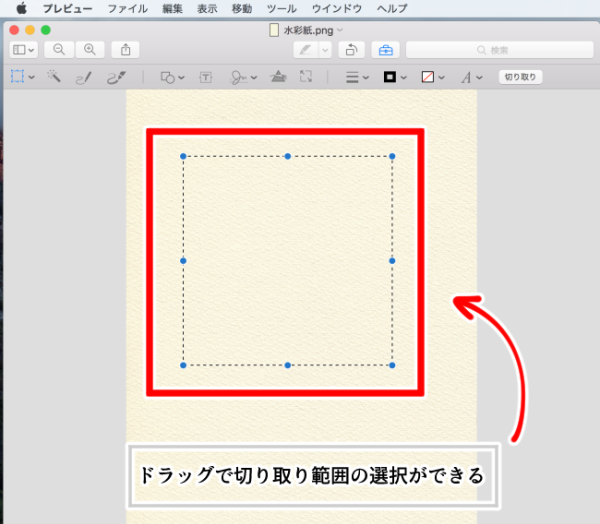
Task: Zoom in with the plus magnifier
Action: (90, 50)
